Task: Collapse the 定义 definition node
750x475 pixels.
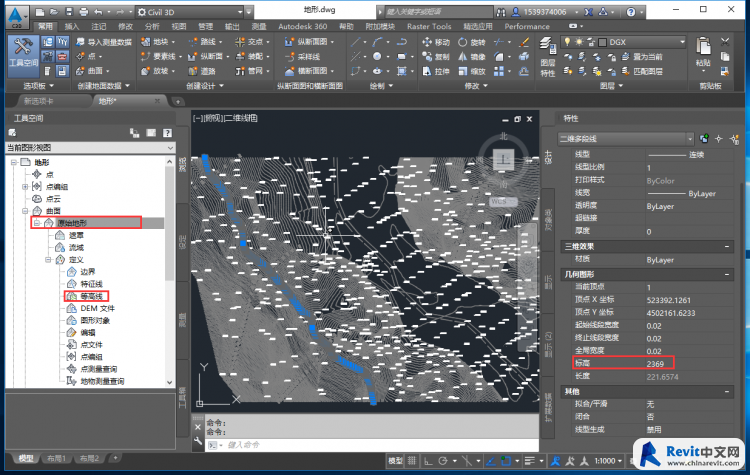Action: click(48, 260)
